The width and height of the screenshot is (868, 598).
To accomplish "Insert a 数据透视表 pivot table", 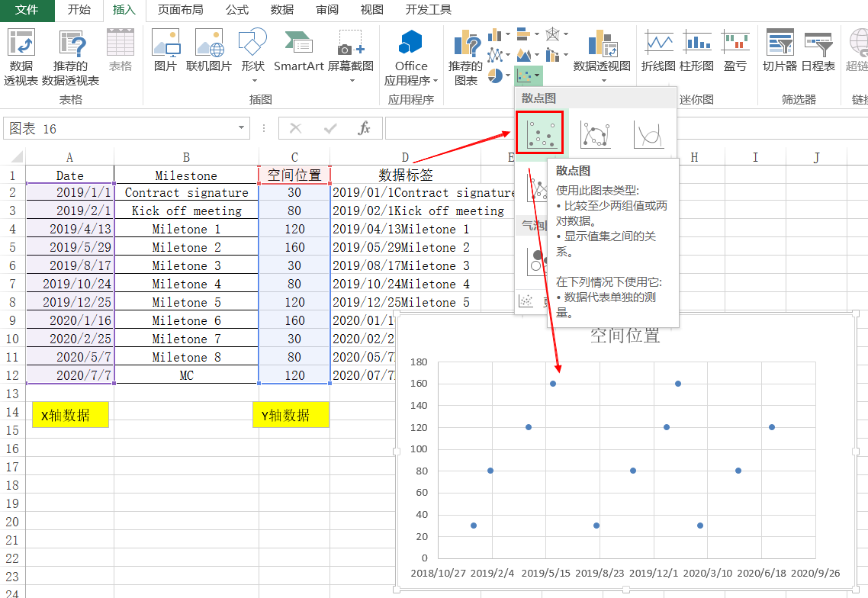I will pyautogui.click(x=21, y=57).
